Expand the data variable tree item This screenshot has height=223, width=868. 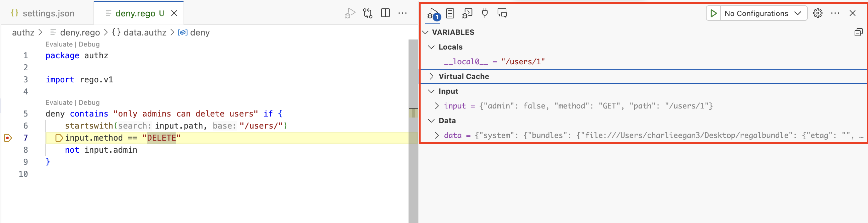[437, 135]
